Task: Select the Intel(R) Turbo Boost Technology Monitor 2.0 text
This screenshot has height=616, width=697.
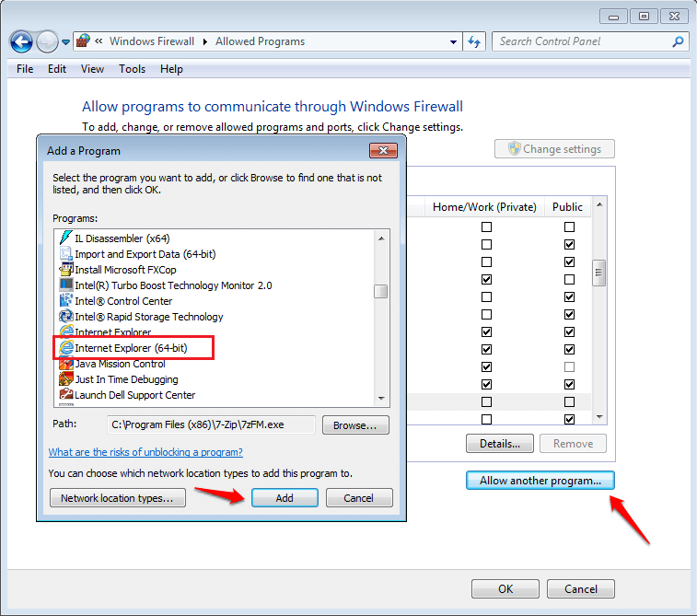Action: pos(173,285)
